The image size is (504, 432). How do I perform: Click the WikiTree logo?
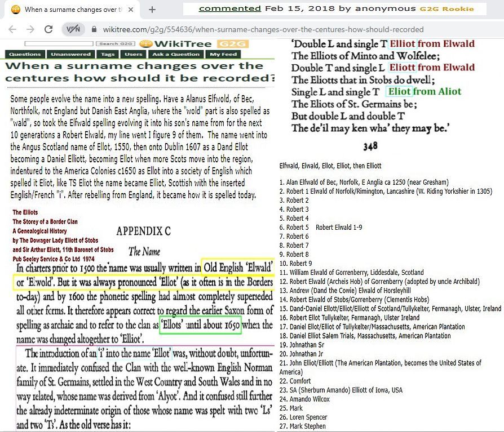pyautogui.click(x=175, y=44)
